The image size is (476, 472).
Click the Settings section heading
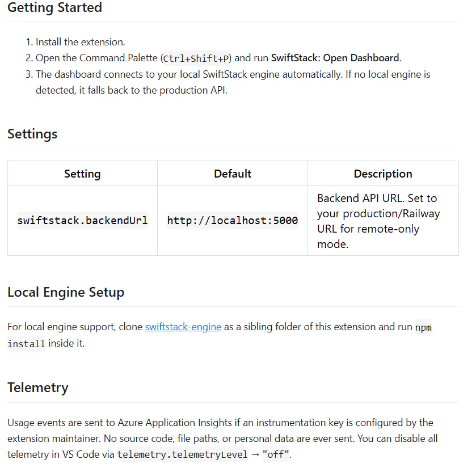pyautogui.click(x=32, y=134)
